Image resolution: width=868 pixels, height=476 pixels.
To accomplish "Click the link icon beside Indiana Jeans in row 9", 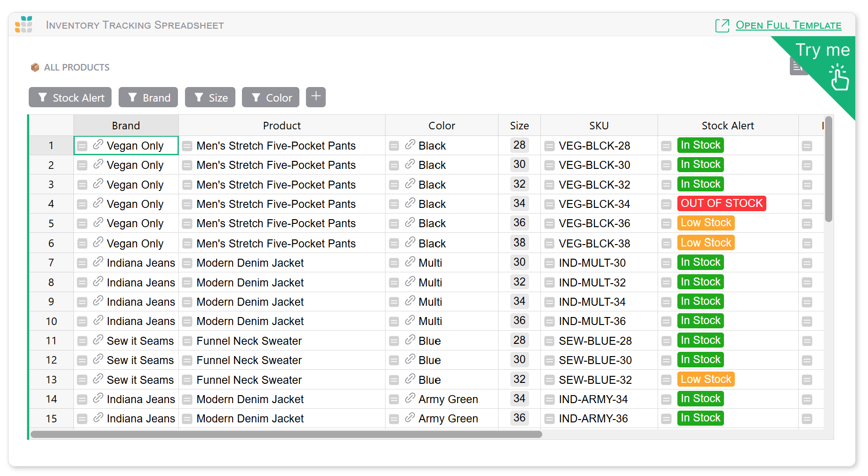I will (x=98, y=301).
